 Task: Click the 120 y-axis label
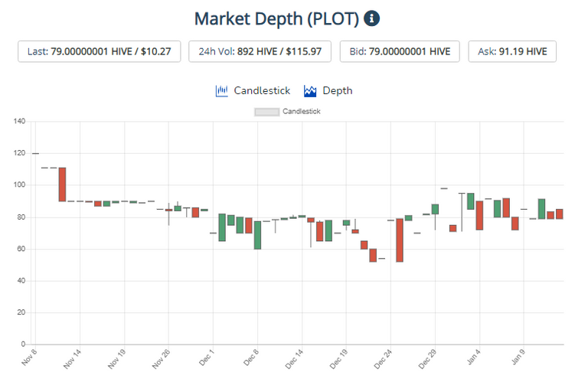coord(19,153)
